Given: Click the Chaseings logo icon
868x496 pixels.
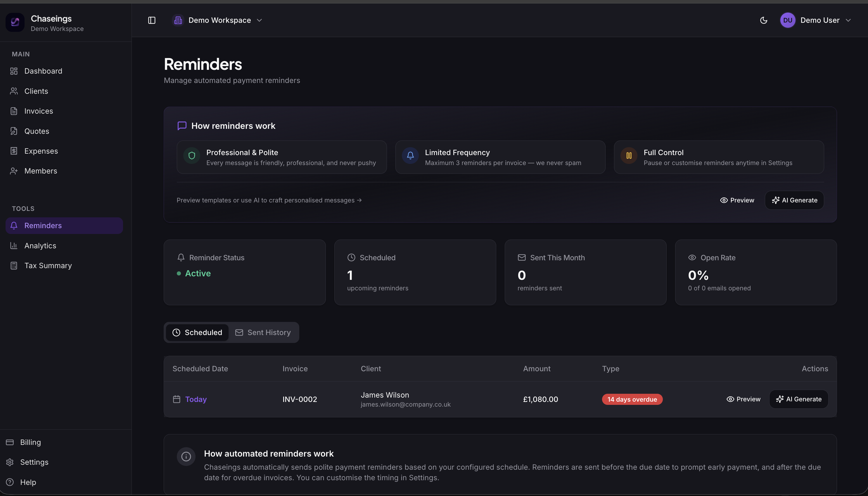Looking at the screenshot, I should (x=15, y=22).
